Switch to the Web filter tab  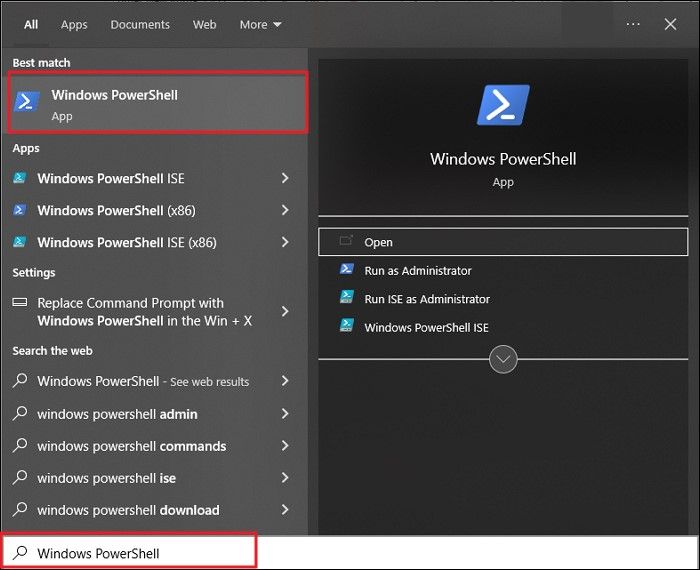[204, 25]
